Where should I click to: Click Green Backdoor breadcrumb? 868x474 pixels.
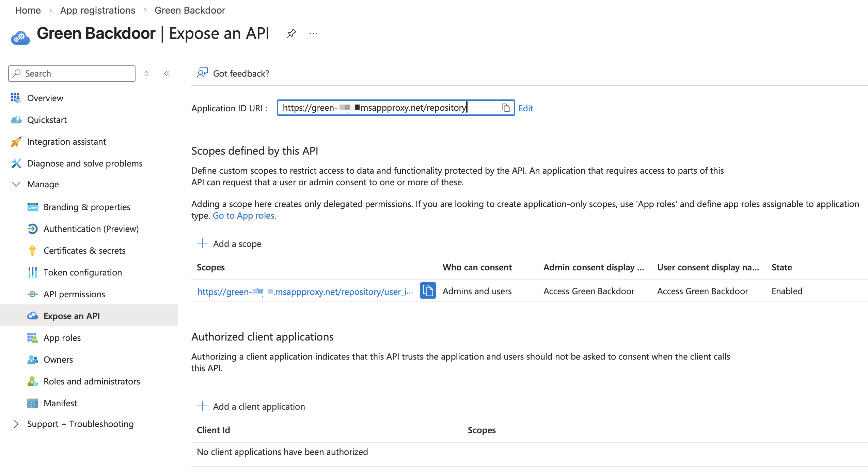pyautogui.click(x=190, y=10)
